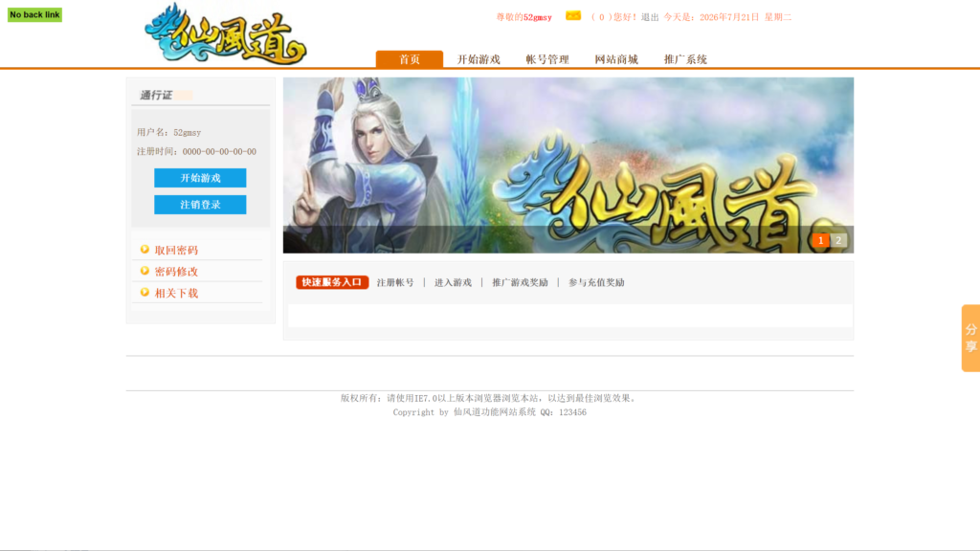Click the blue 注销登录 button
980x551 pixels.
click(200, 205)
